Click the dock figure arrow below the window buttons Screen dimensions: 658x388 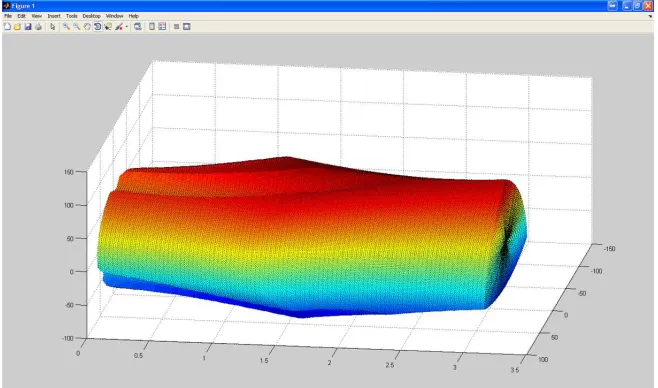click(x=650, y=16)
